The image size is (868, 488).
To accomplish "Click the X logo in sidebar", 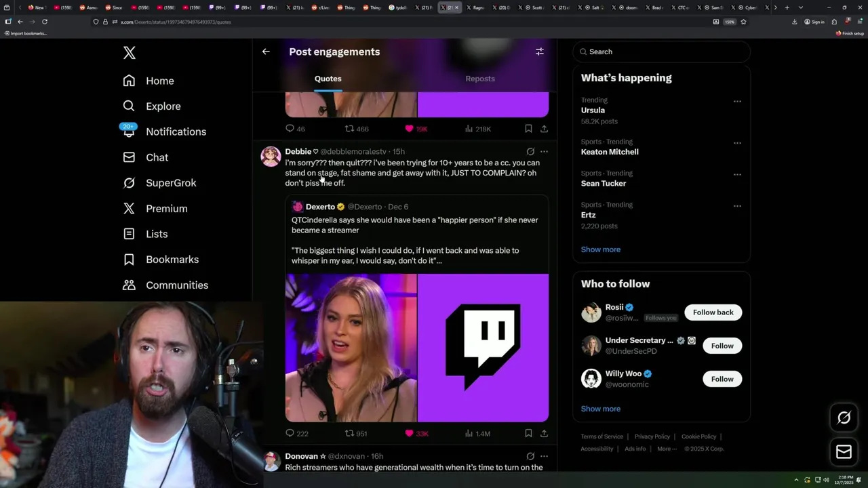I will (130, 53).
